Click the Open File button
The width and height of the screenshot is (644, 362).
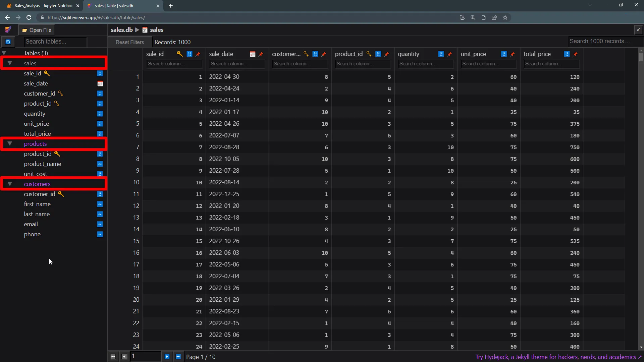37,29
